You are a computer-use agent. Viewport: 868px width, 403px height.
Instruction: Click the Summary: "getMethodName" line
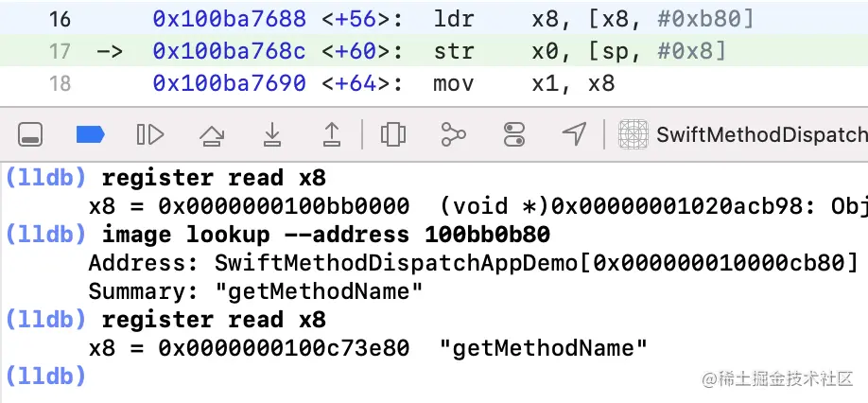(255, 291)
